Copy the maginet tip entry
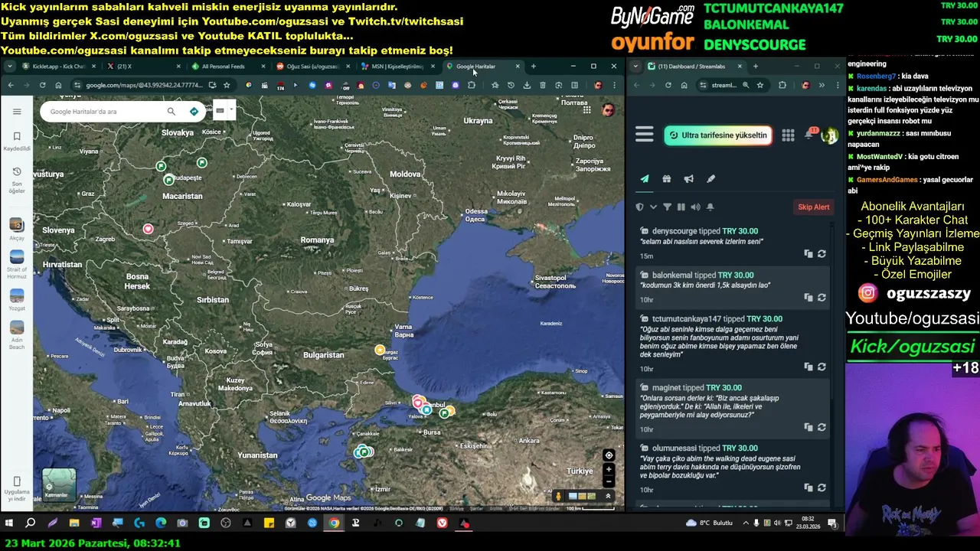This screenshot has width=980, height=551. [x=808, y=428]
